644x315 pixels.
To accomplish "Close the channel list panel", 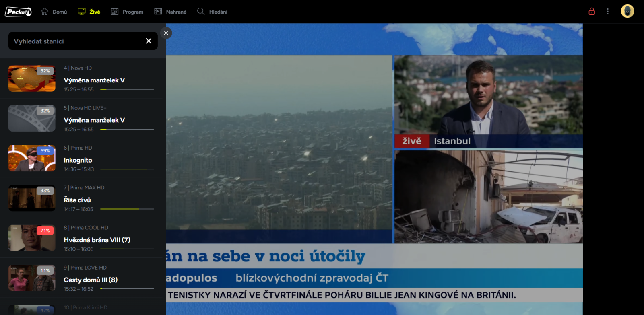I will coord(166,33).
